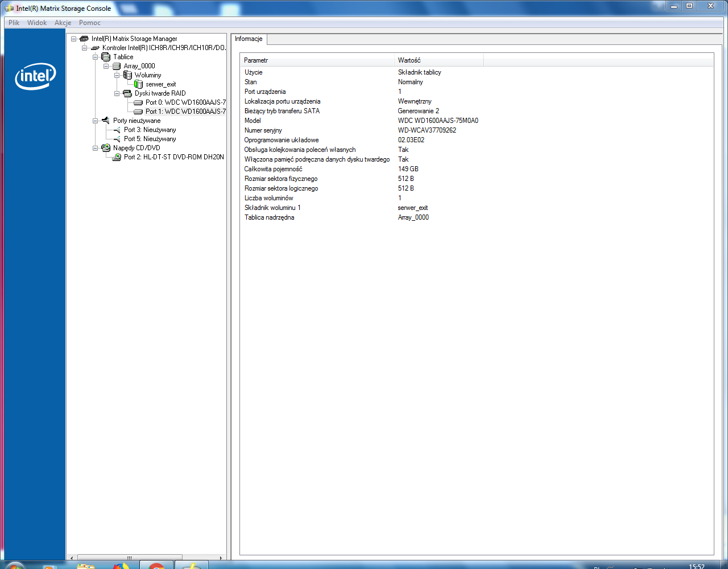728x569 pixels.
Task: Select the Woluminy tree label
Action: point(148,75)
